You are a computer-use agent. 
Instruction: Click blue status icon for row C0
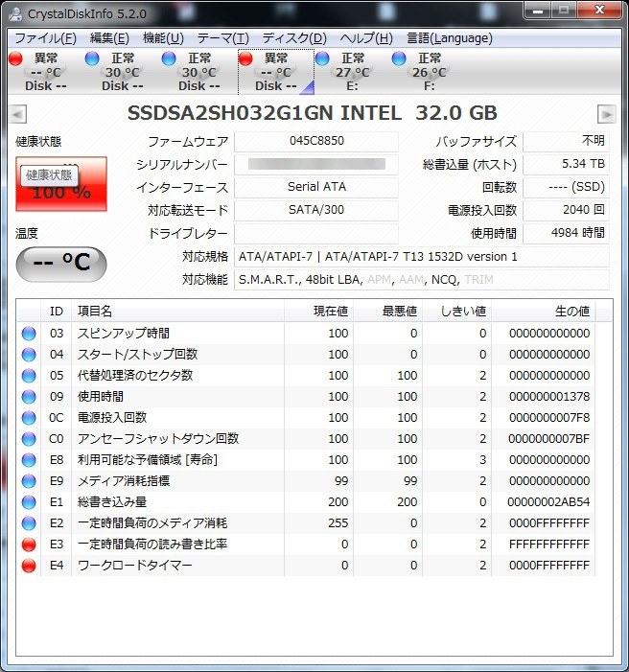(x=29, y=438)
